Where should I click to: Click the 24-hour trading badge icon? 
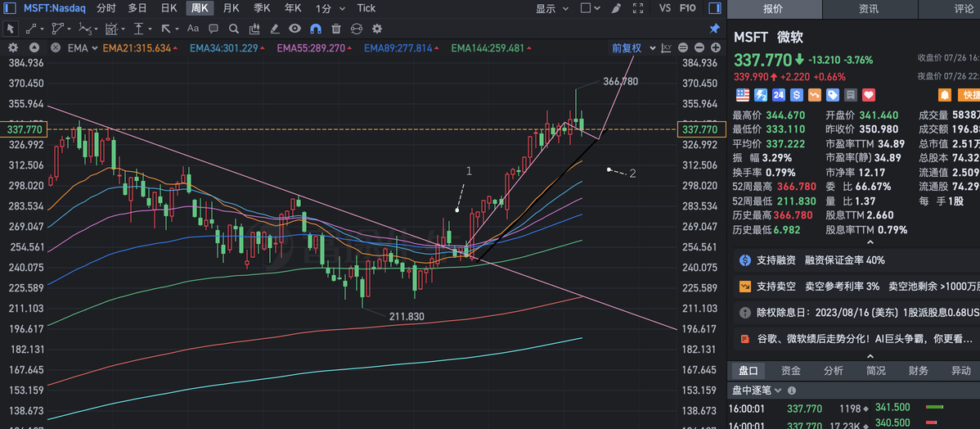(x=778, y=95)
